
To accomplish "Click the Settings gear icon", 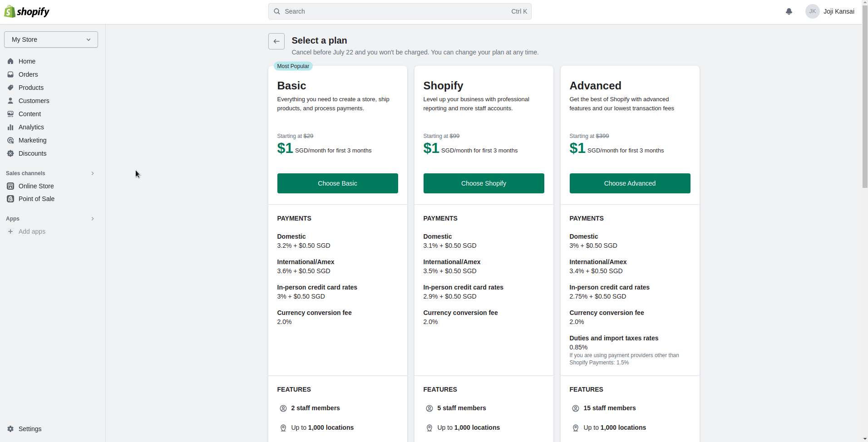I will 10,429.
